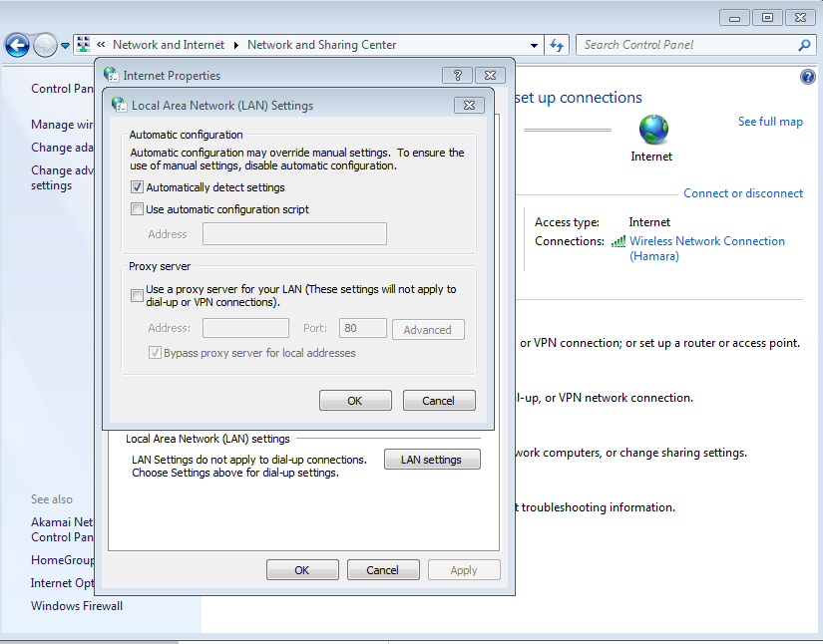
Task: Select Network and Sharing Center breadcrumb
Action: click(321, 45)
